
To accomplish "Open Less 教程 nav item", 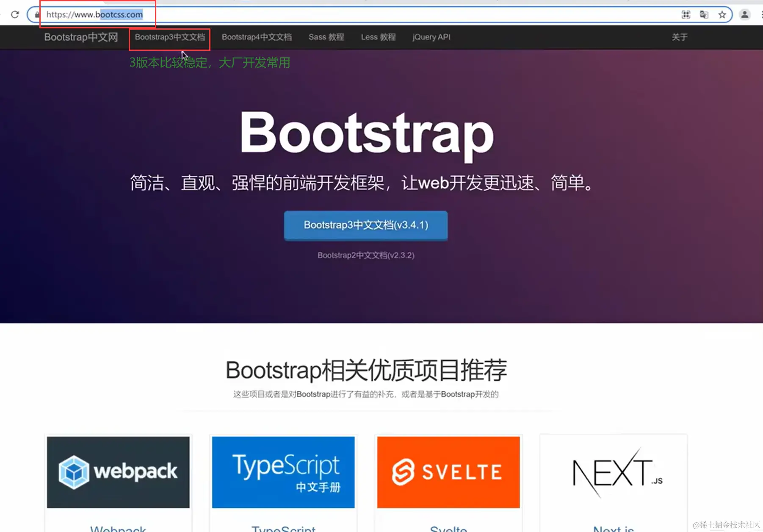I will click(378, 37).
